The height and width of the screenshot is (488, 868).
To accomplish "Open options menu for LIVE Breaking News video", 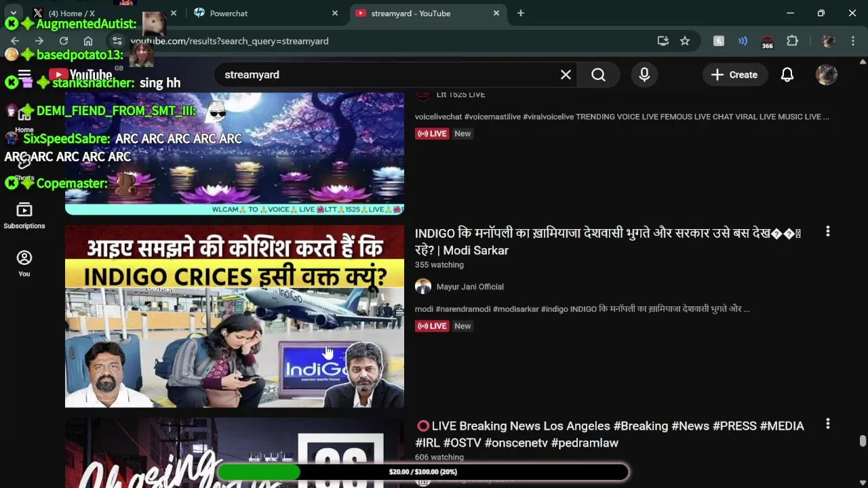I will [x=827, y=424].
